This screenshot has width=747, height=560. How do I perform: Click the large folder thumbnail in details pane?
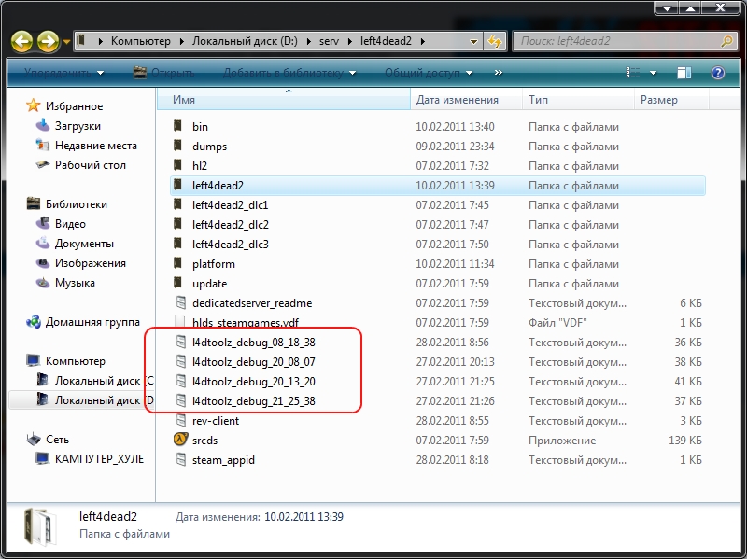click(x=41, y=526)
